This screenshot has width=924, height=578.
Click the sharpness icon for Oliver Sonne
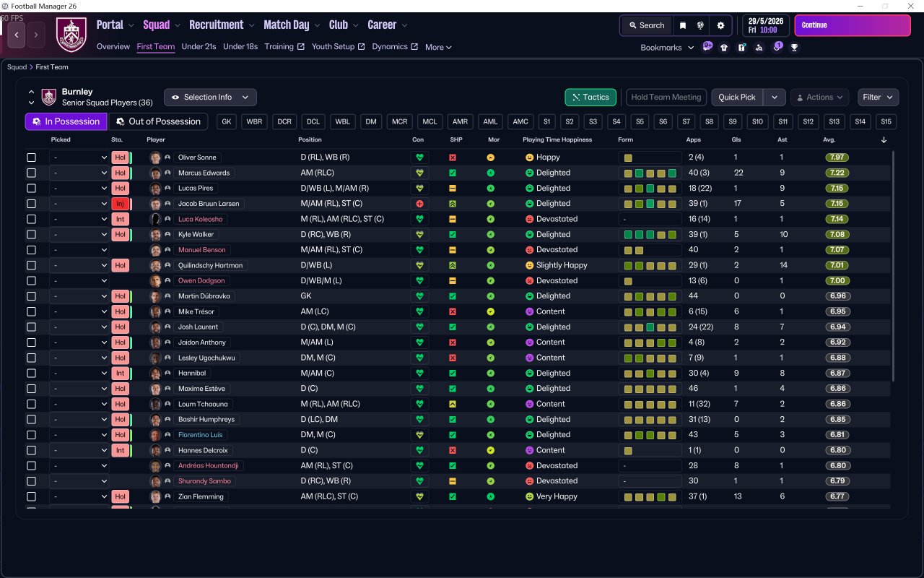click(453, 158)
